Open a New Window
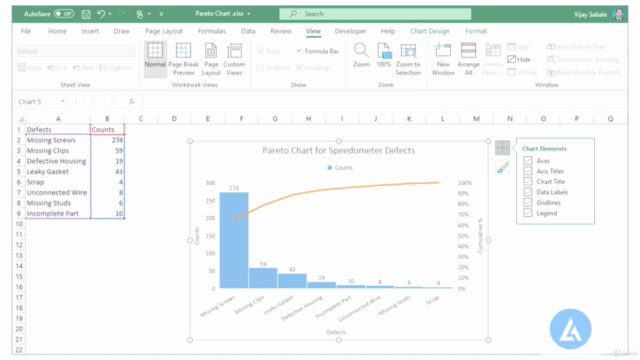The width and height of the screenshot is (640, 360). coord(443,59)
